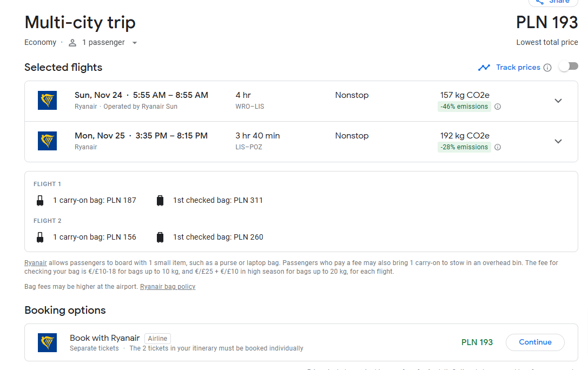Image resolution: width=588 pixels, height=370 pixels.
Task: Click the -46% emissions badge
Action: (464, 107)
